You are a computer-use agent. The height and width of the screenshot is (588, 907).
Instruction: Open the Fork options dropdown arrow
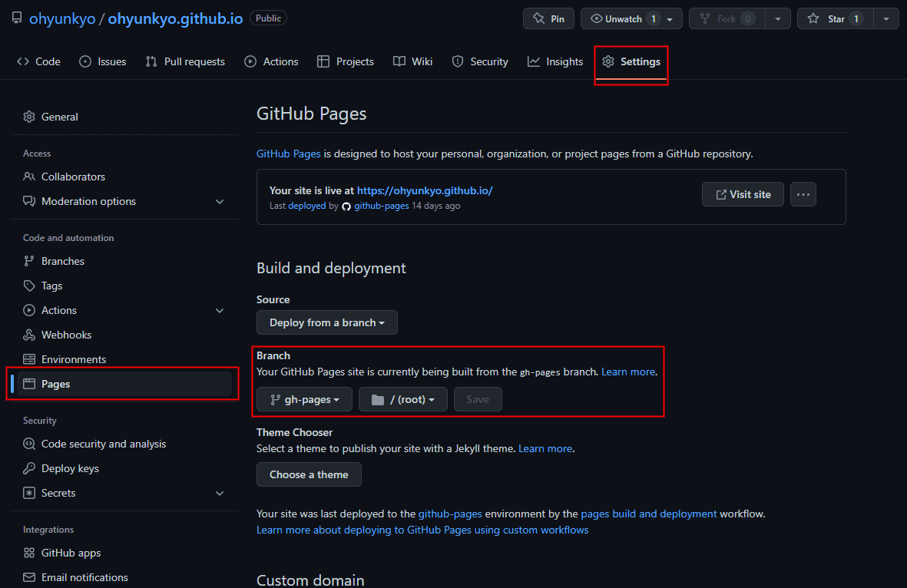tap(778, 18)
